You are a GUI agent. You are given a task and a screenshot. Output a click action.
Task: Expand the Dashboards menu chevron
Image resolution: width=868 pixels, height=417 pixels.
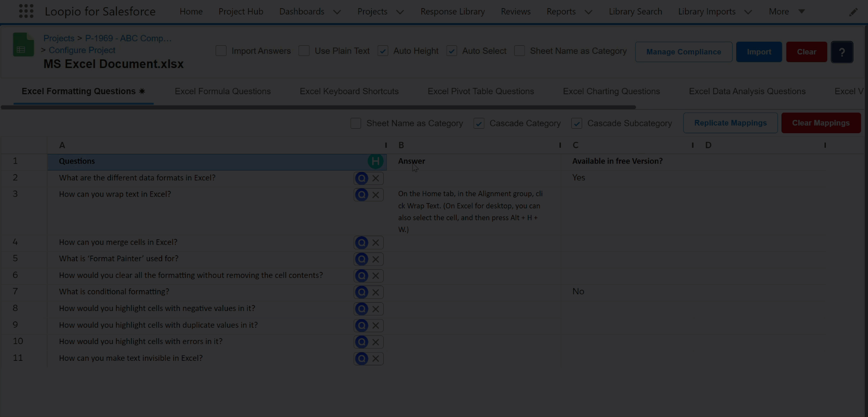(337, 12)
